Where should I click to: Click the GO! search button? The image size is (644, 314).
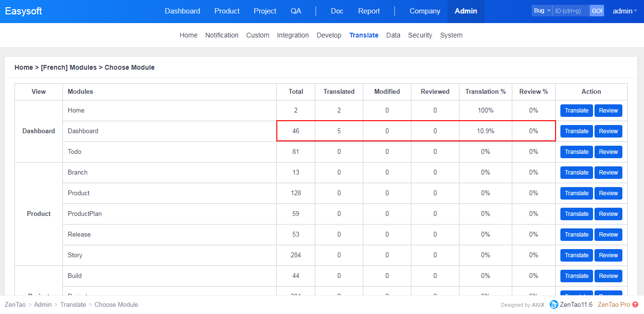(596, 11)
